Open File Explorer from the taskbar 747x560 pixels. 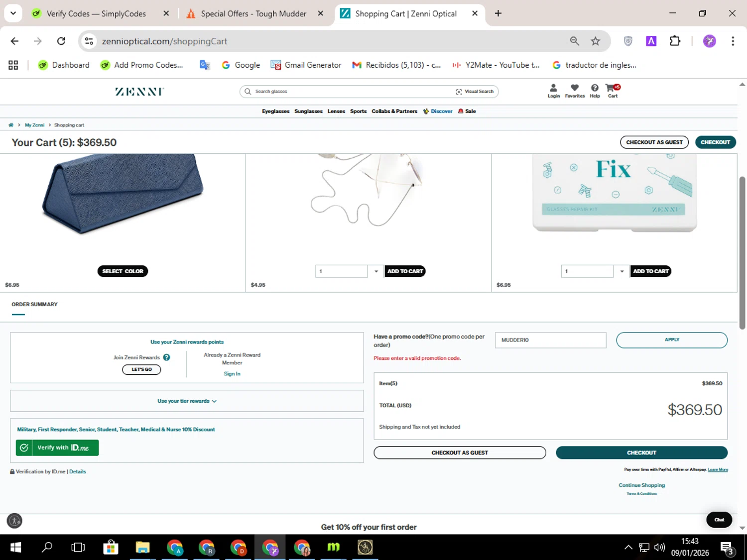pos(142,548)
